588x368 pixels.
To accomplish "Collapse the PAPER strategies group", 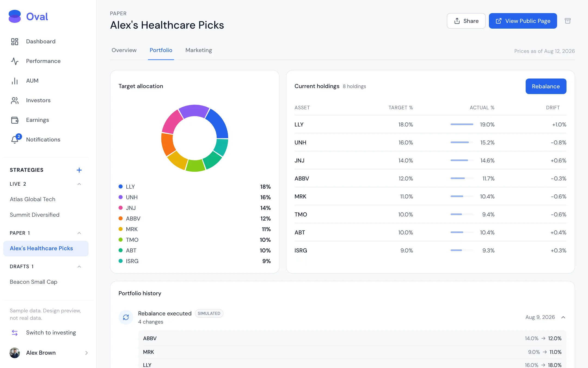I will [79, 233].
